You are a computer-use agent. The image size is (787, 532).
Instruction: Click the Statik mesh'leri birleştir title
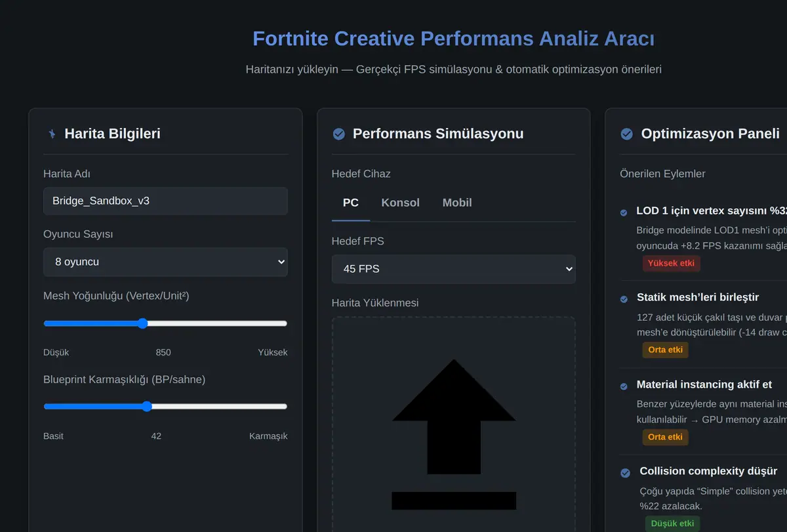(x=698, y=298)
